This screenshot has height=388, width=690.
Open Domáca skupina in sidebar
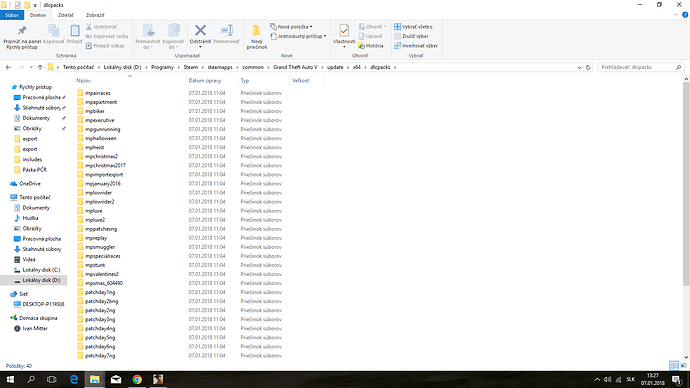38,318
